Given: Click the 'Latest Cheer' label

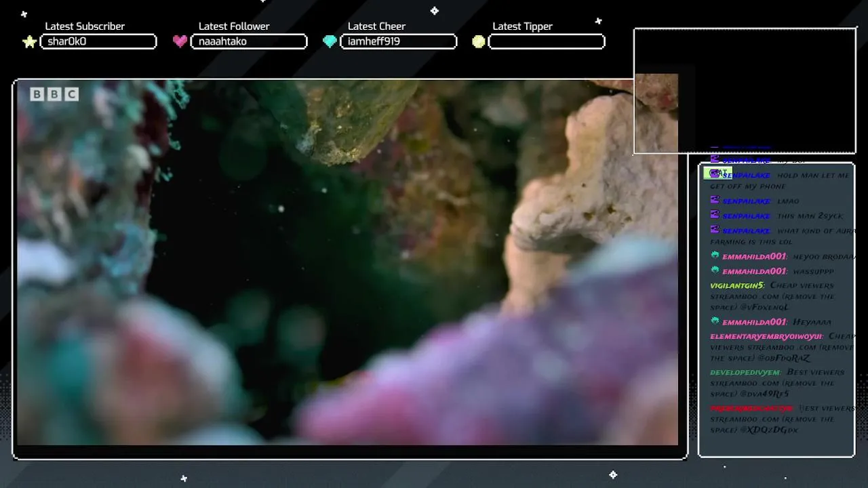Looking at the screenshot, I should tap(376, 26).
